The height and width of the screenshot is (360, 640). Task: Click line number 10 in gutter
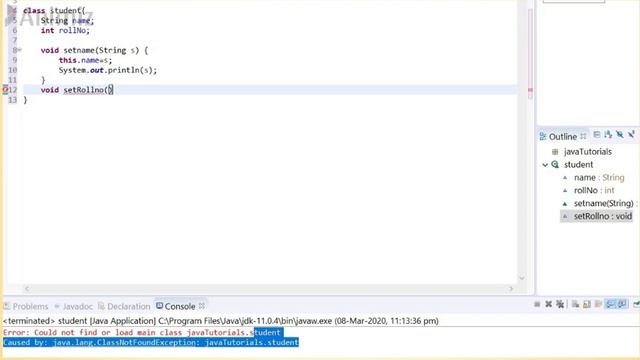click(13, 70)
